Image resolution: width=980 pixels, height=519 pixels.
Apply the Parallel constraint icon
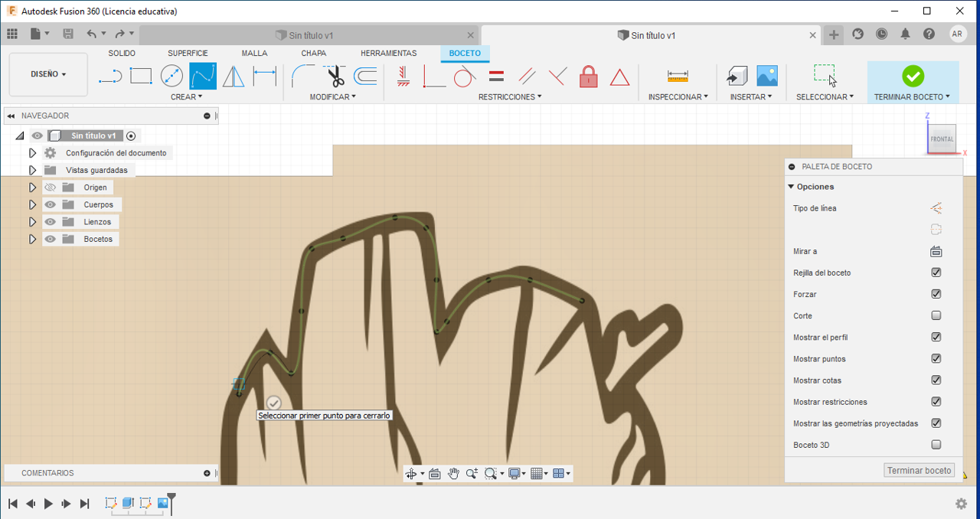[x=527, y=76]
